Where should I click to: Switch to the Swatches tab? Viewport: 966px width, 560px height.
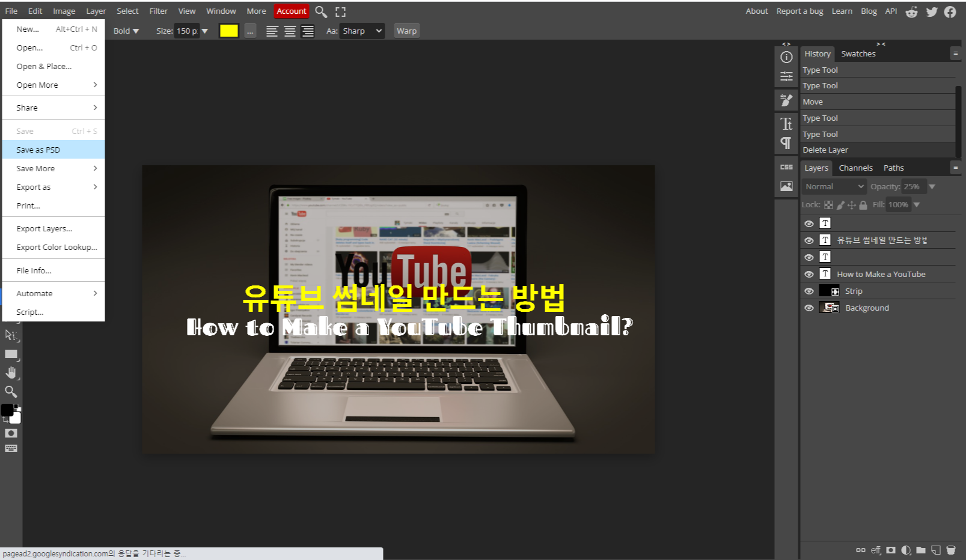pyautogui.click(x=858, y=54)
